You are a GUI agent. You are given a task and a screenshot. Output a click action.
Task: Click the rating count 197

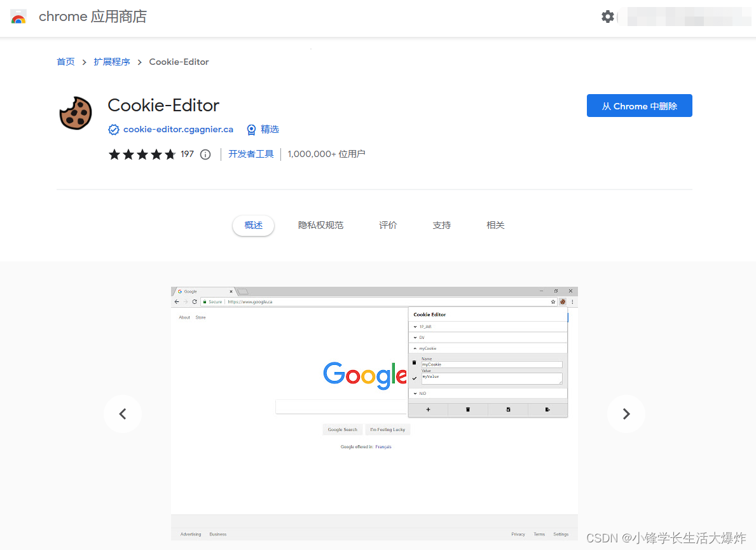[x=187, y=154]
